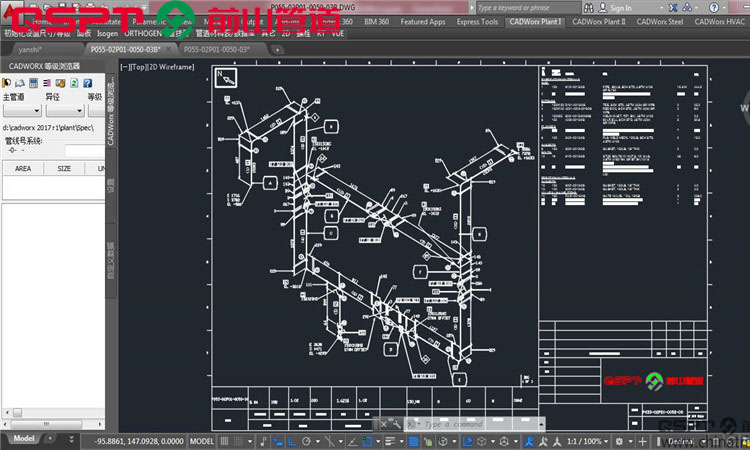This screenshot has height=450, width=750.
Task: Switch to the CADWorx Plant II ribbon tab
Action: click(598, 22)
